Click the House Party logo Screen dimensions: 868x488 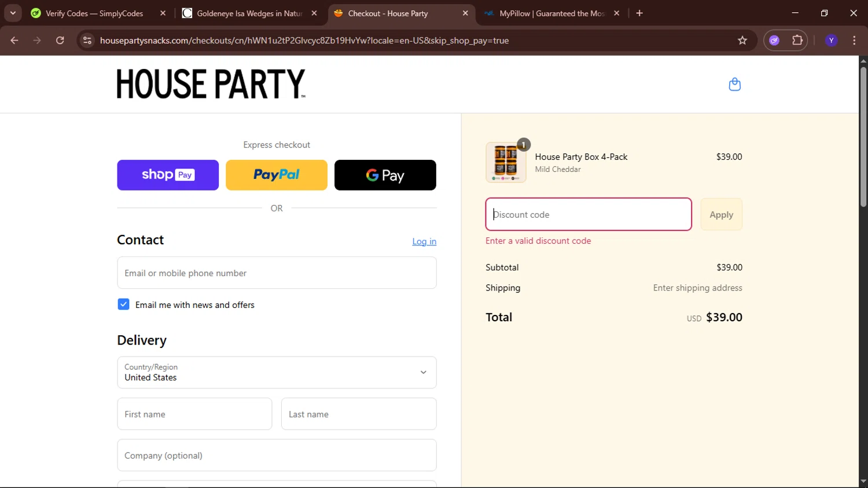point(211,84)
